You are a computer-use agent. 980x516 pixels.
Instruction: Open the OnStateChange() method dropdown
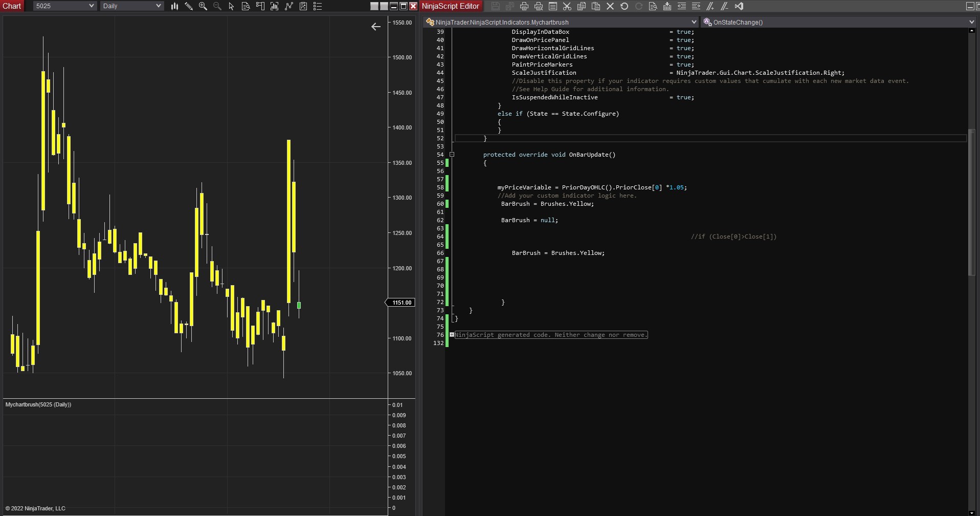(838, 22)
